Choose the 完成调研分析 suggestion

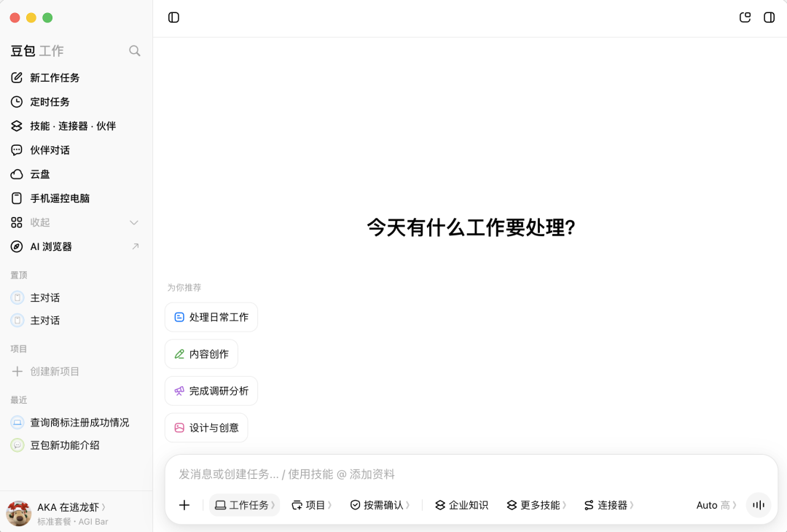pos(211,391)
